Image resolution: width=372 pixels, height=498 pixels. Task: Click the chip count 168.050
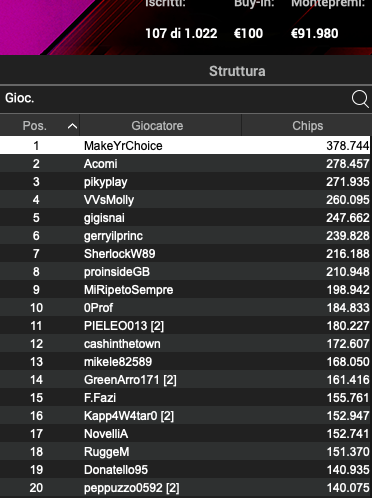coord(348,361)
